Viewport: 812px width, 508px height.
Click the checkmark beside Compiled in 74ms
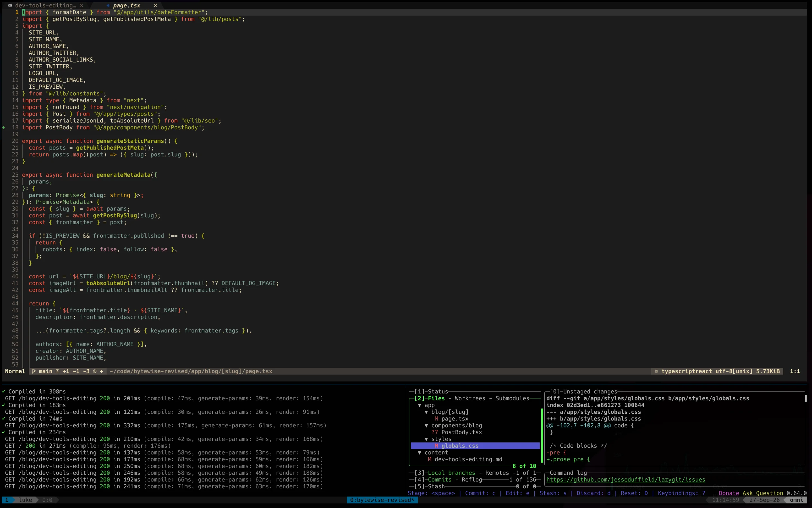pos(3,419)
